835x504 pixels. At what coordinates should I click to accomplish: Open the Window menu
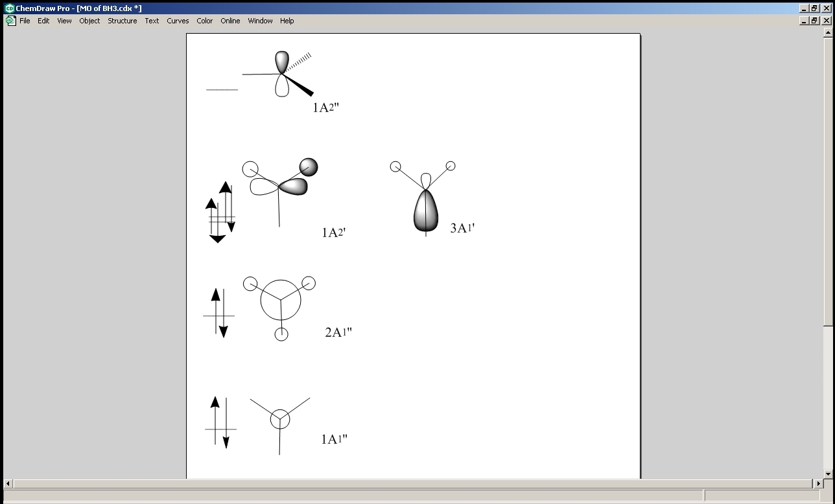260,21
